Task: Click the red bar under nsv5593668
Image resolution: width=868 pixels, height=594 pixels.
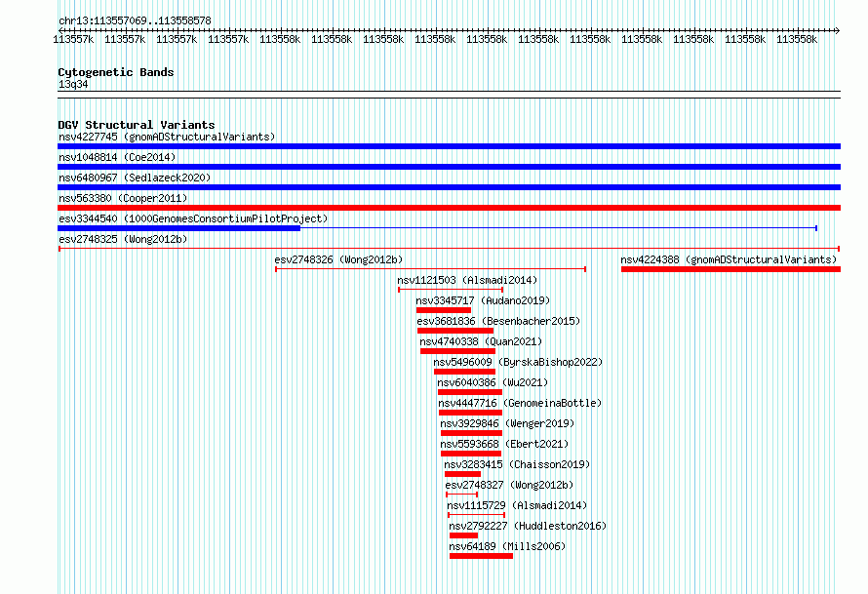Action: click(471, 454)
